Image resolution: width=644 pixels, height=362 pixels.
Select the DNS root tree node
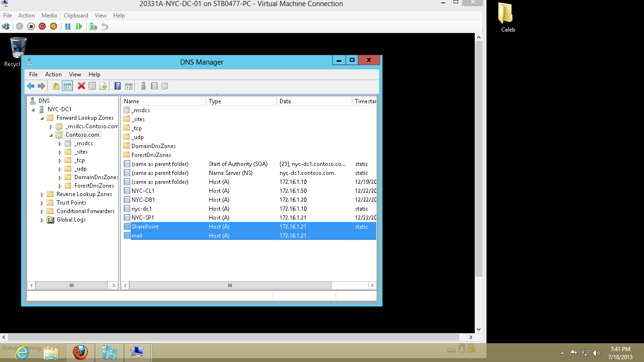tap(44, 101)
